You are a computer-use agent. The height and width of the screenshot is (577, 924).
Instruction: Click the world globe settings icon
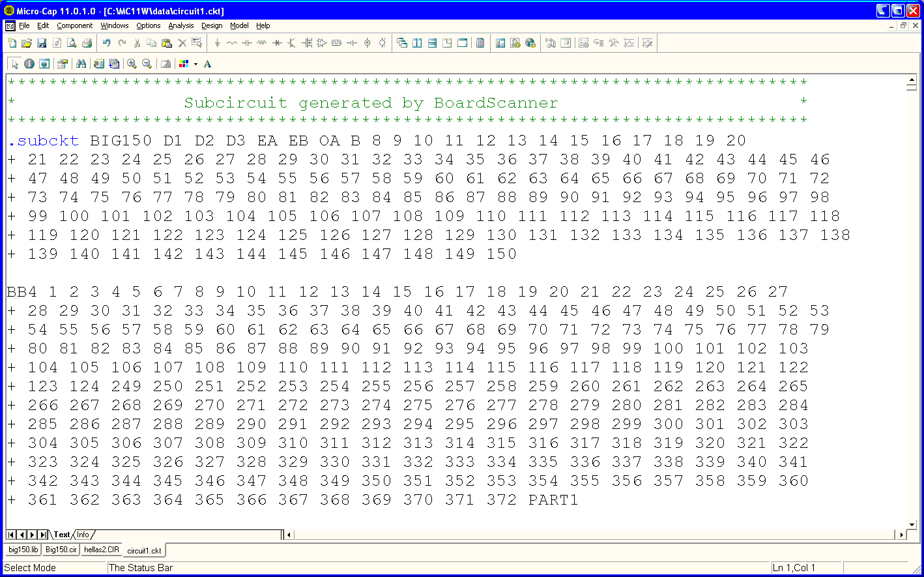pos(530,43)
